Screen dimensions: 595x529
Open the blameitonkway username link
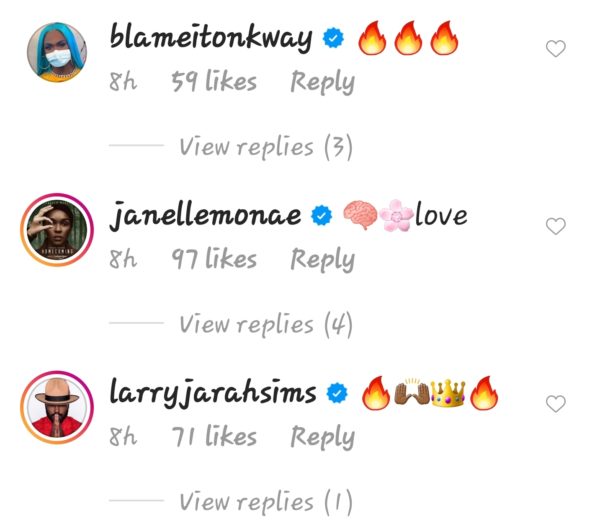pyautogui.click(x=211, y=38)
